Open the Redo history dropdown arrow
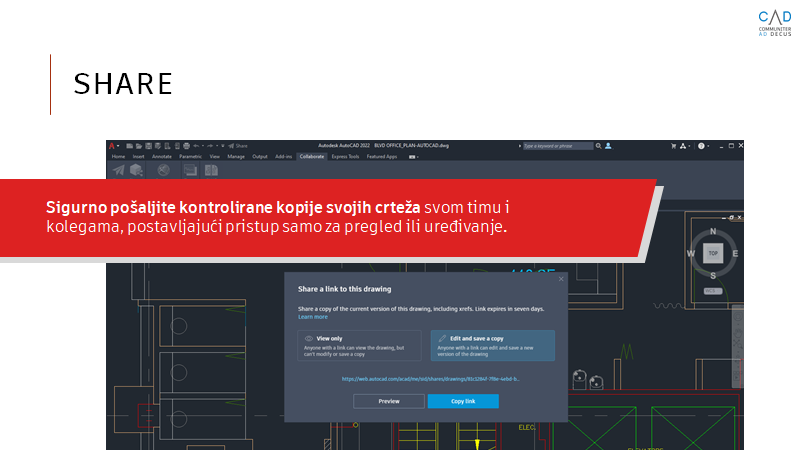The width and height of the screenshot is (800, 450). click(217, 146)
